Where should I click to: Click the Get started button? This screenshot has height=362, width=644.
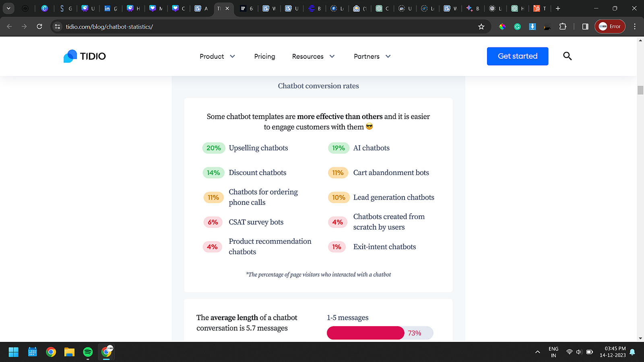(517, 56)
